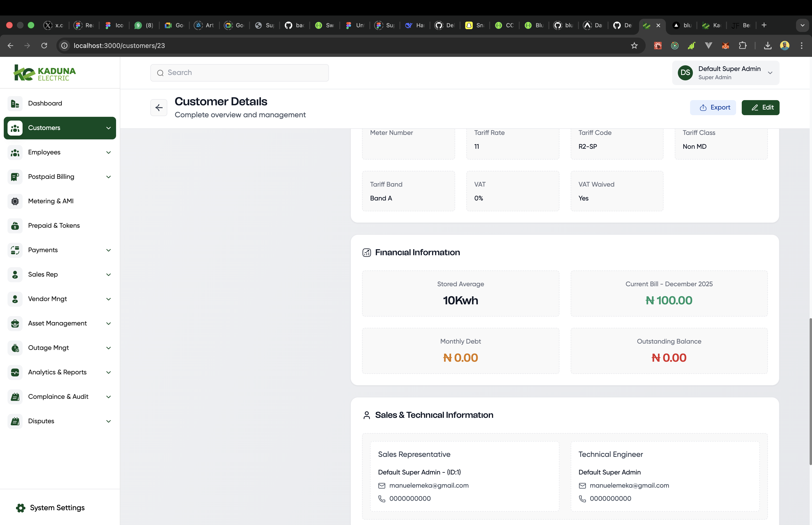Reload the page using the browser refresh icon
Screen dimensions: 812x525
click(44, 46)
